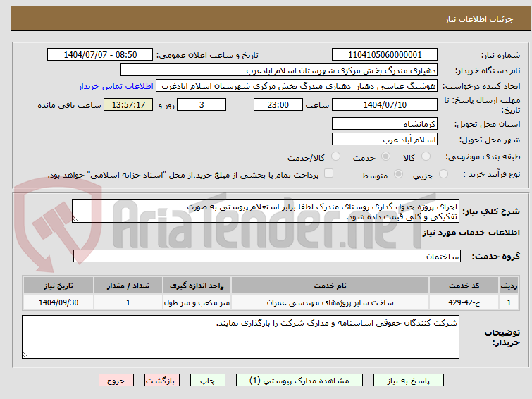532x399 pixels.
Task: Click the quantity cell 1 under تعداد / مقدار
Action: [128, 302]
